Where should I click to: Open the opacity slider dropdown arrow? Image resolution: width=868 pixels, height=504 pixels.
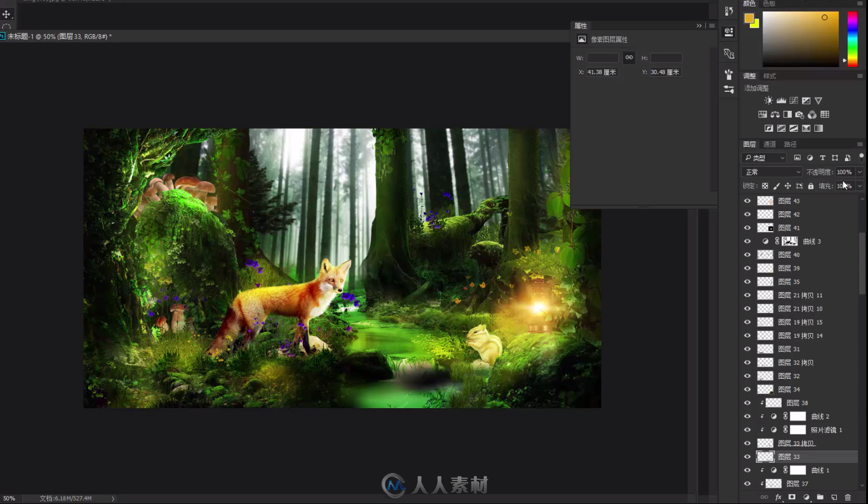[860, 172]
